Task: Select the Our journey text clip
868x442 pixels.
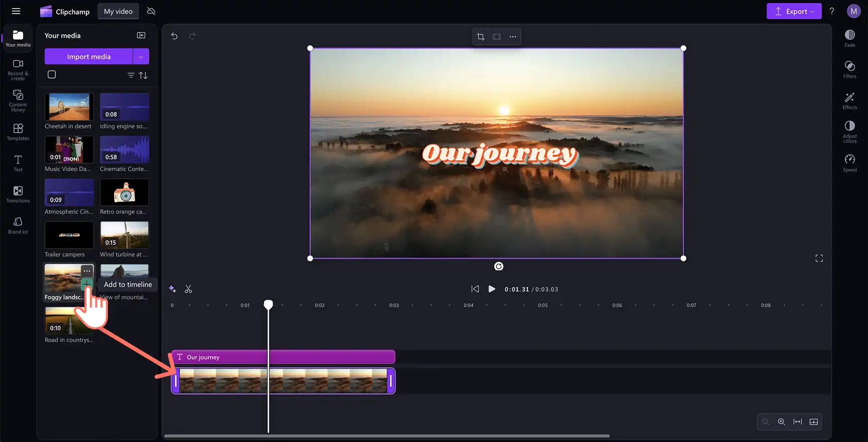Action: pyautogui.click(x=283, y=357)
